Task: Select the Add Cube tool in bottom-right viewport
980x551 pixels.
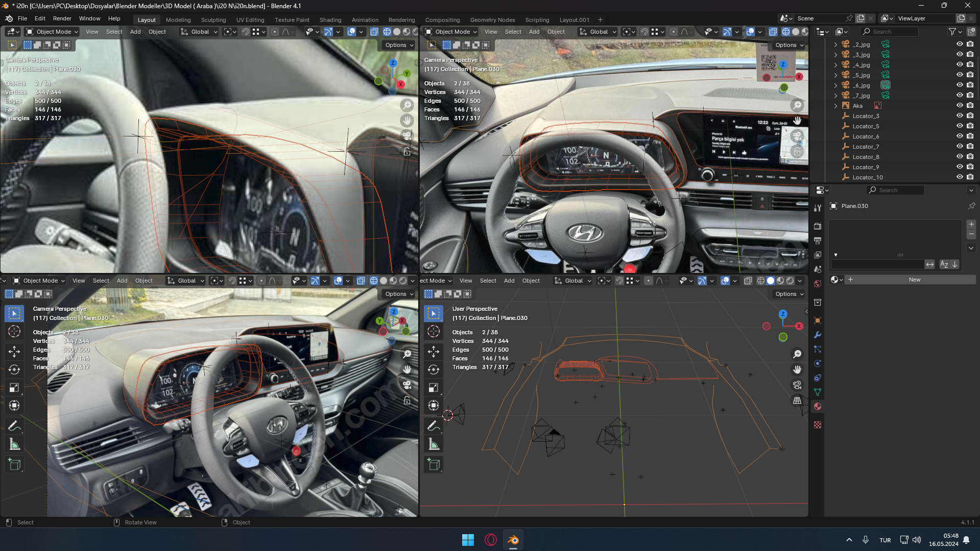Action: (434, 464)
